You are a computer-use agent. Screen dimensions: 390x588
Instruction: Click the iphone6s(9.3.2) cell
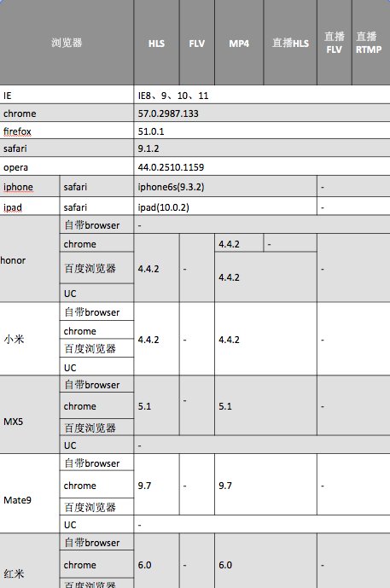[x=225, y=187]
